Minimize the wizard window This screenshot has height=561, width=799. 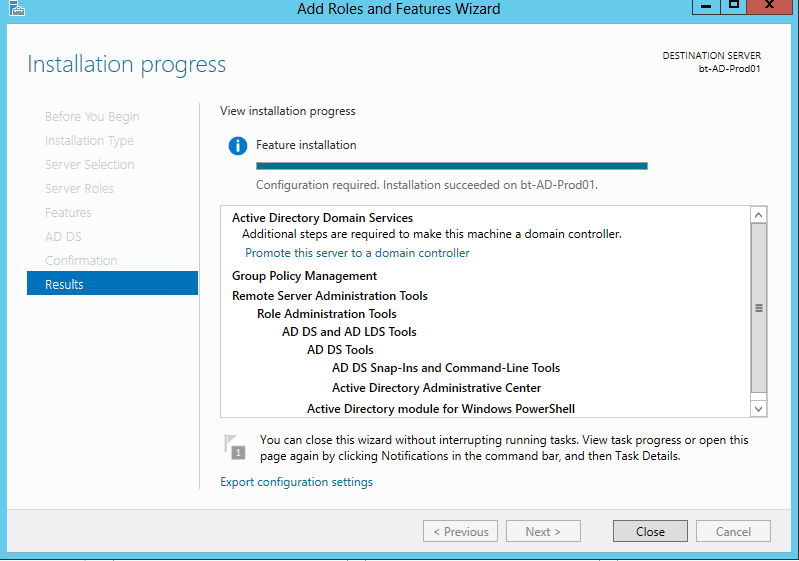pos(706,6)
